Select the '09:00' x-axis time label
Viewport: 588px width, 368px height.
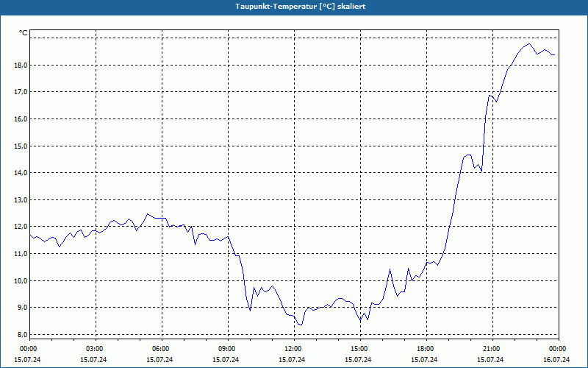[226, 349]
